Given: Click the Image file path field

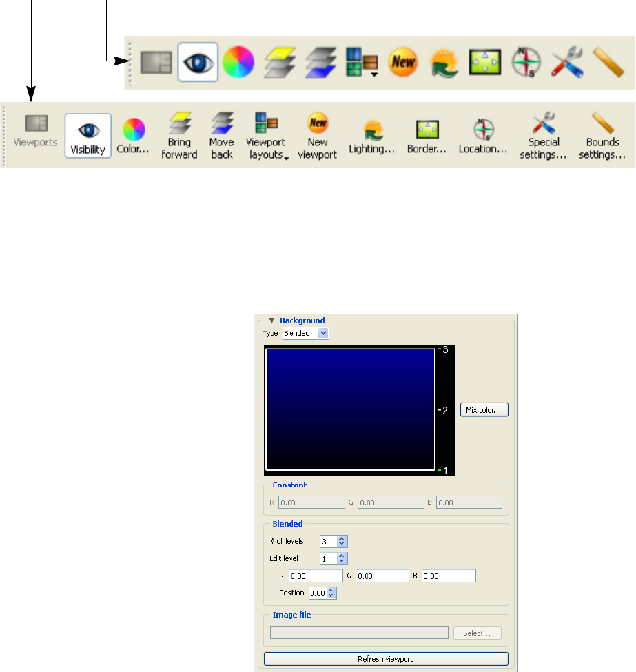Looking at the screenshot, I should point(359,633).
